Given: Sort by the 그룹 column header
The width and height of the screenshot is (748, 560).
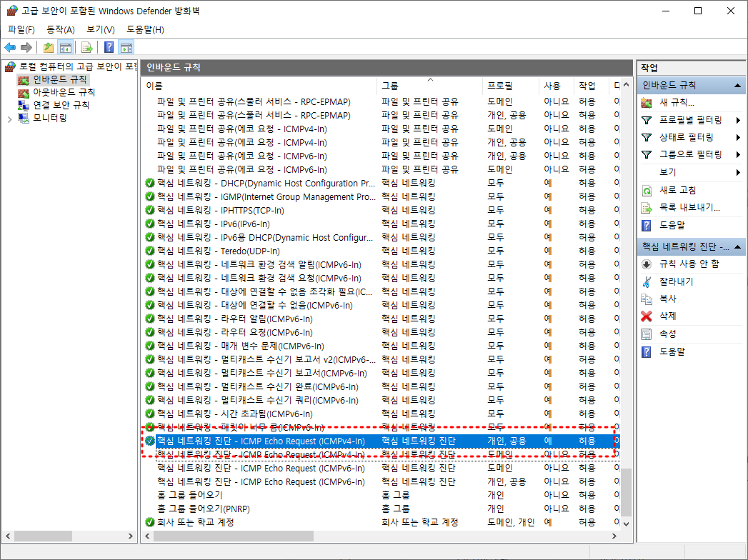Looking at the screenshot, I should [x=430, y=86].
